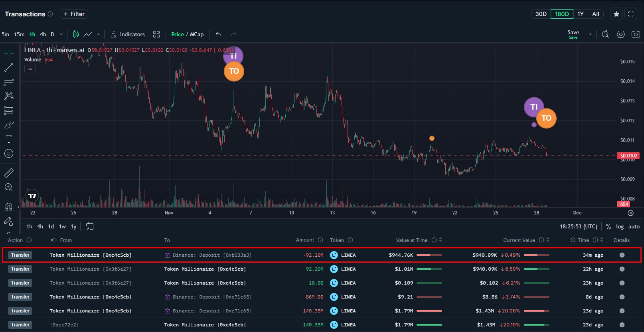Select the trend line drawing tool
Viewport: 644px width, 332px height.
click(x=9, y=67)
